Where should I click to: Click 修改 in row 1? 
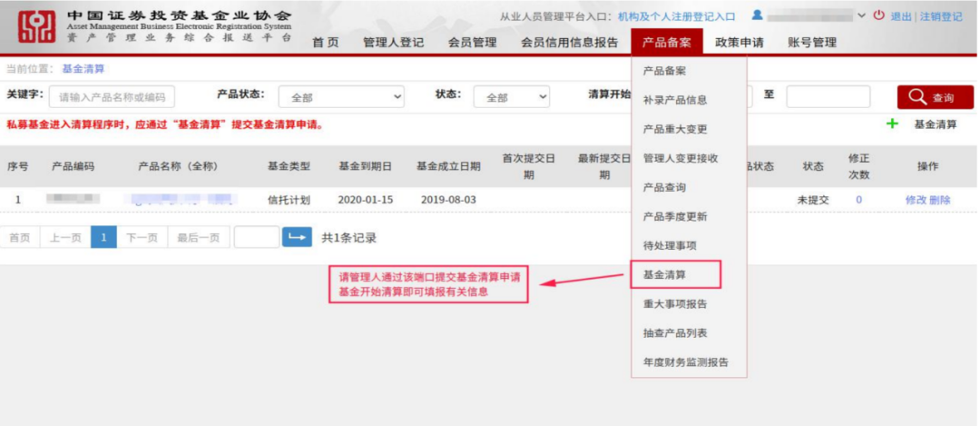[916, 200]
